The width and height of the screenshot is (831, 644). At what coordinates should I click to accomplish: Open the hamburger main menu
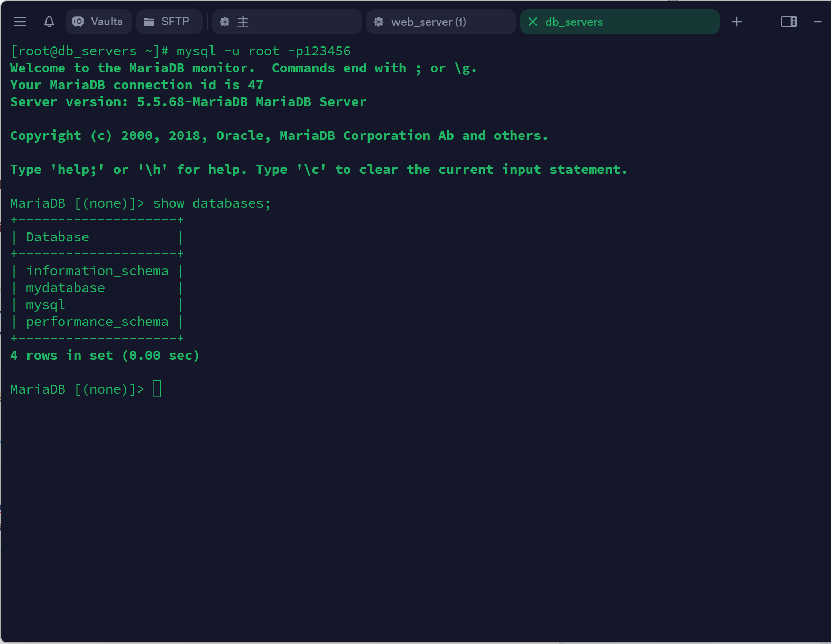click(20, 22)
